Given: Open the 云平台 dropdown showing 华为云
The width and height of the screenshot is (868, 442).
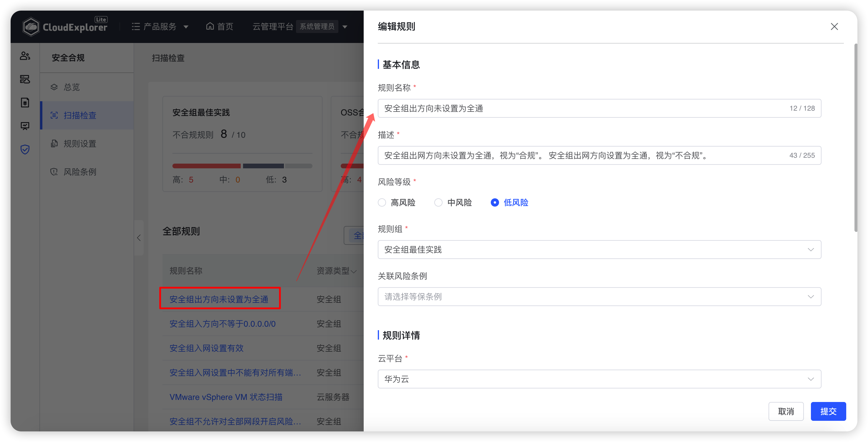Looking at the screenshot, I should click(x=599, y=379).
